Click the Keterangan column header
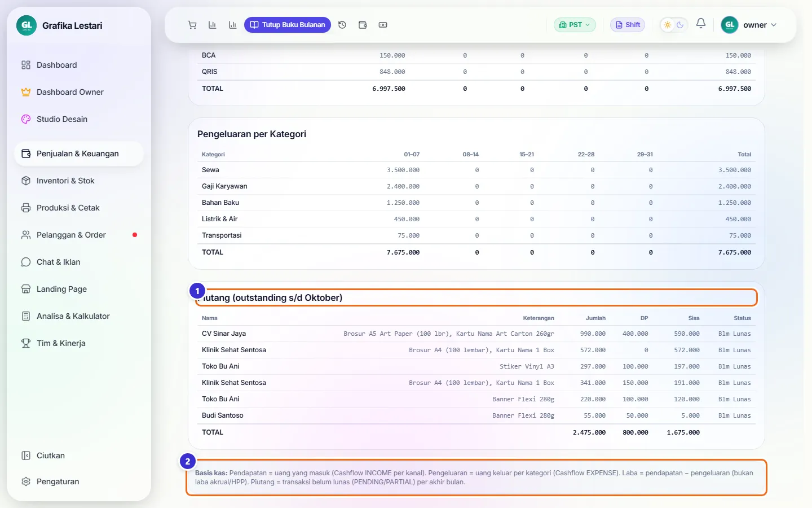Screen dimensions: 812x508 [539, 318]
